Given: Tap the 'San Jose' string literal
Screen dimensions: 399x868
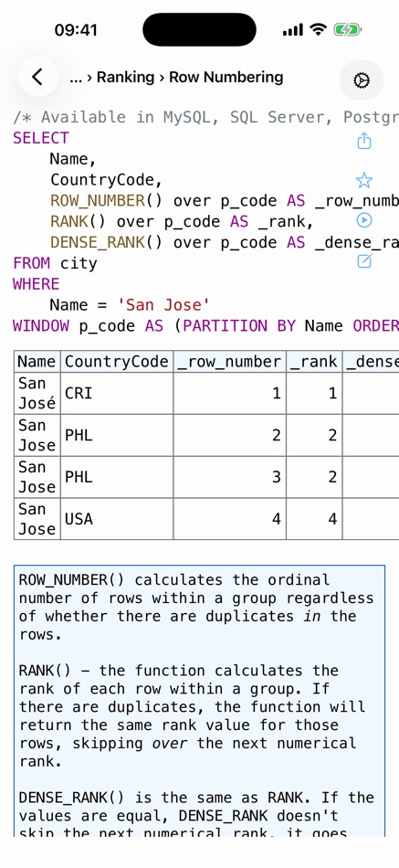Looking at the screenshot, I should [163, 305].
